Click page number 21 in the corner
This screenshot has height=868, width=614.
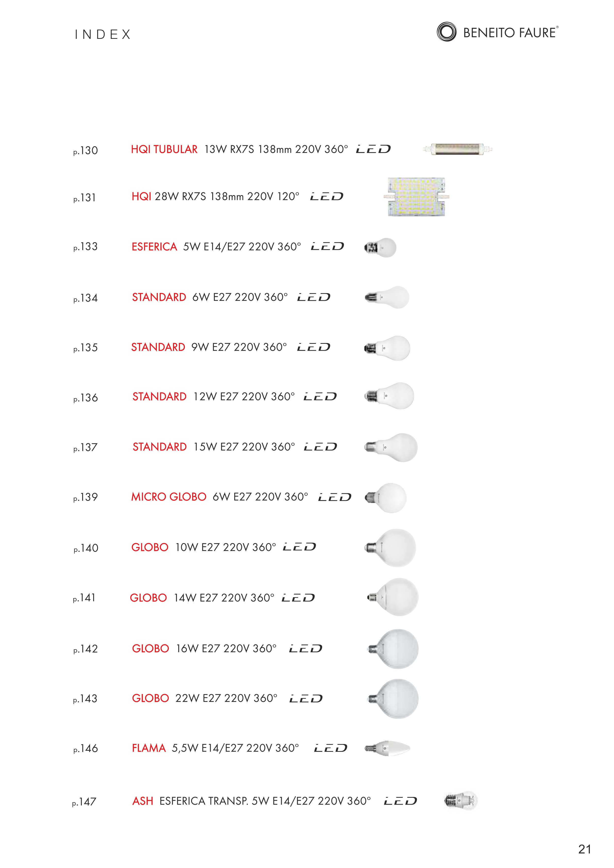584,849
